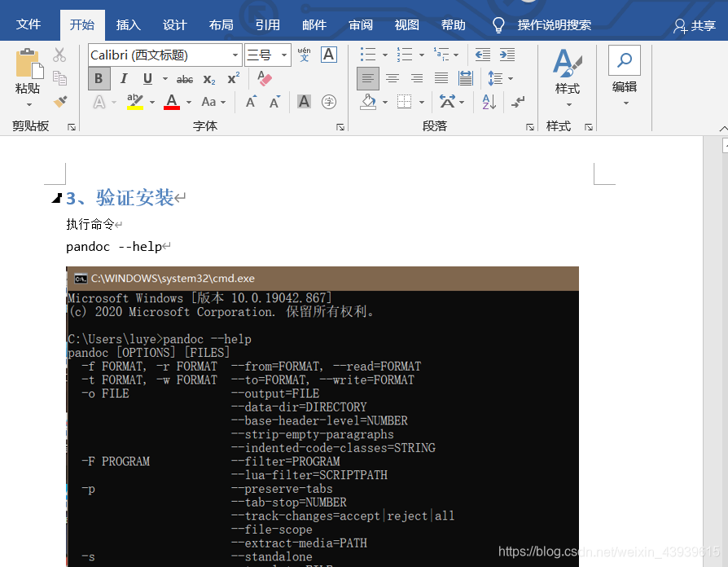Activate the Format Painter brush
728x567 pixels.
[60, 101]
